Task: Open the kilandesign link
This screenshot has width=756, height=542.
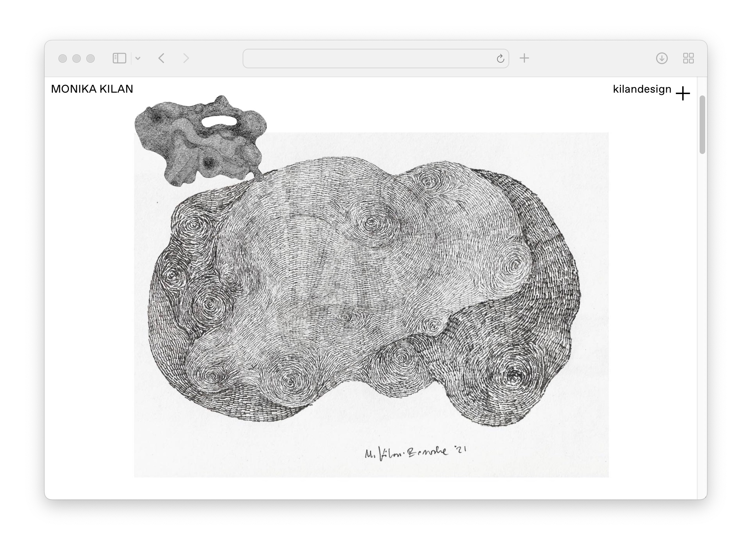Action: pos(642,89)
